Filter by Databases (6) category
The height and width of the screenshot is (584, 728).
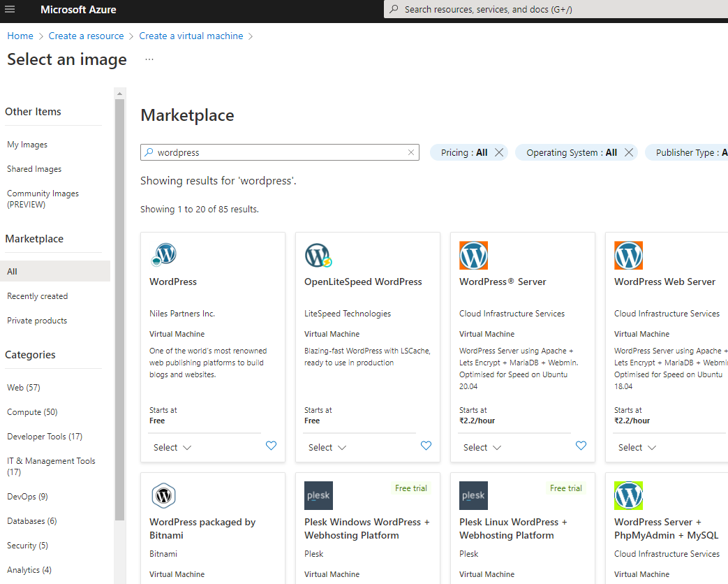32,521
